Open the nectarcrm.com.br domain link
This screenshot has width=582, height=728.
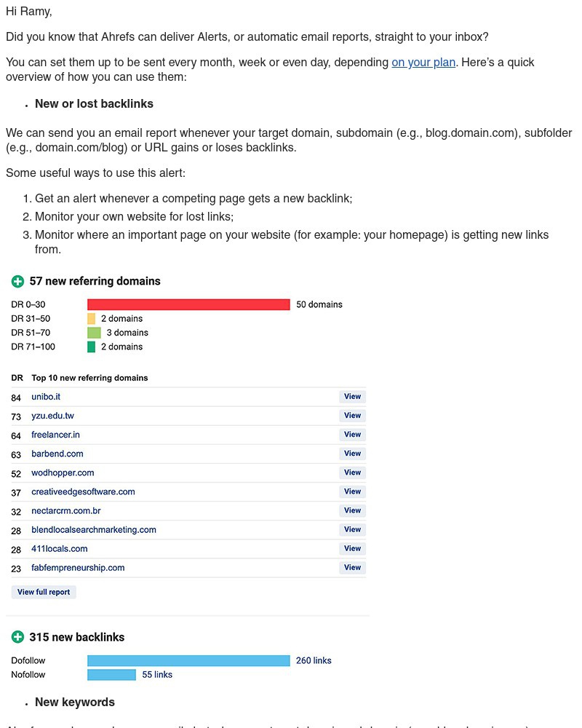click(x=66, y=510)
